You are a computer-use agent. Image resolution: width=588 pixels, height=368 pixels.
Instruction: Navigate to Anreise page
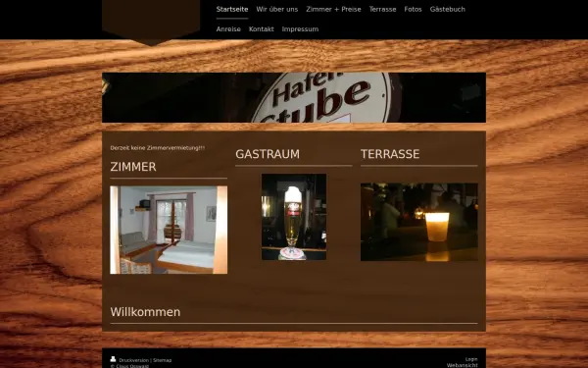228,29
